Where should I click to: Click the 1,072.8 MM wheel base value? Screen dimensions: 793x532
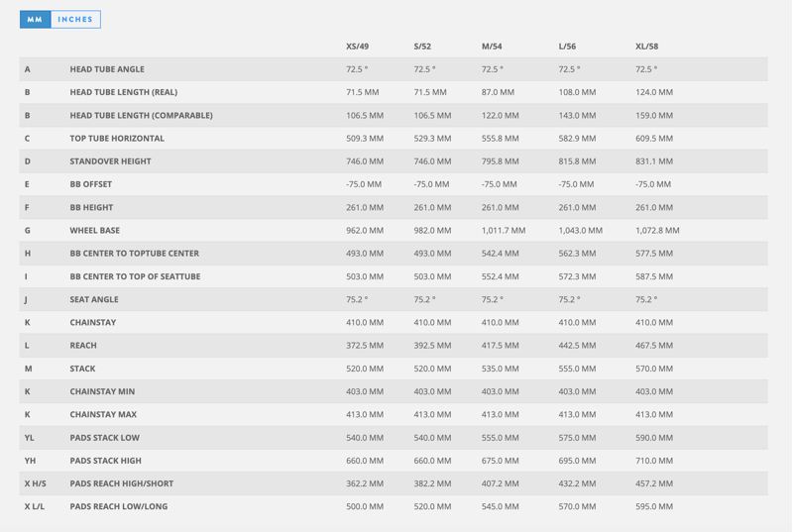(657, 231)
